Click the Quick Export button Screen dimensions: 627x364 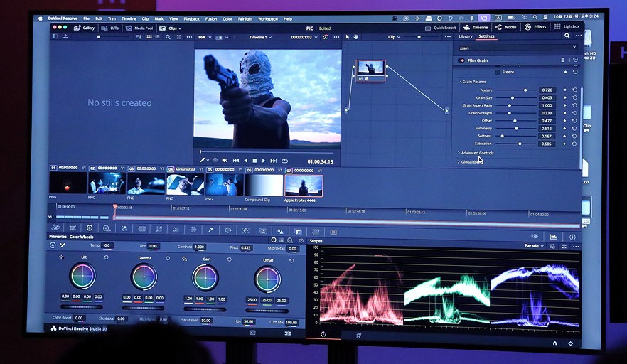click(x=441, y=28)
